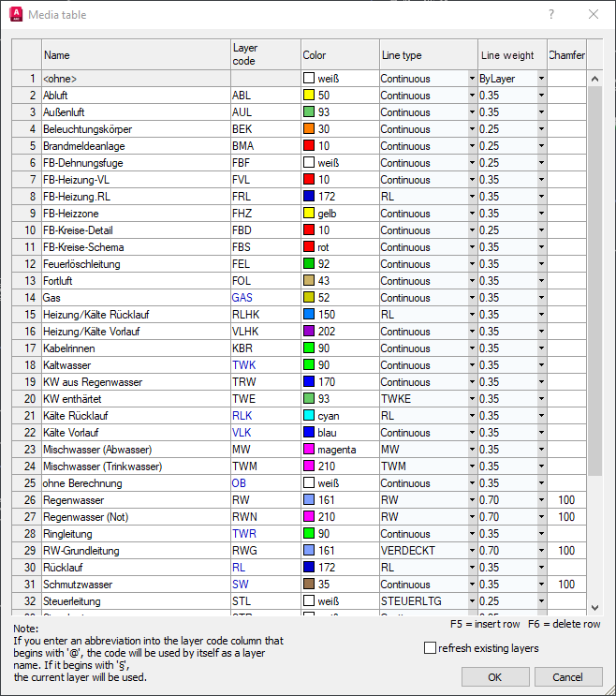Click the FB-Dehnungsfuge name cell

tap(136, 163)
